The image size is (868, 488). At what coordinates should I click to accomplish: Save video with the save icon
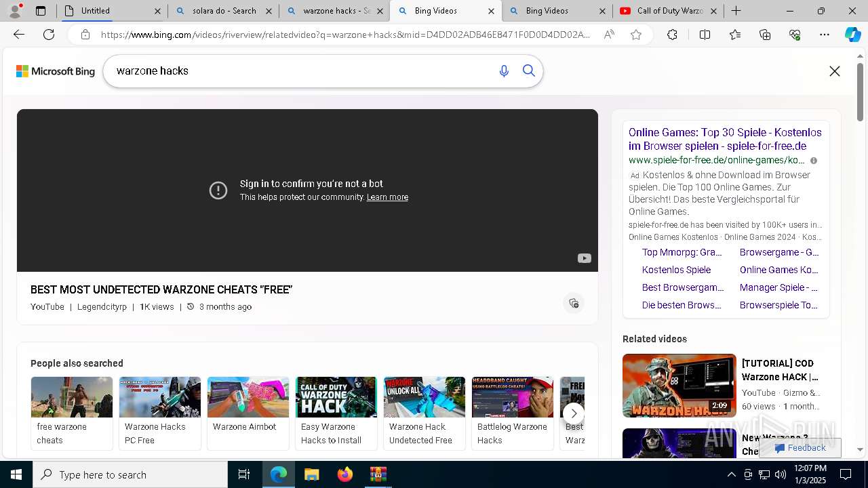tap(574, 303)
